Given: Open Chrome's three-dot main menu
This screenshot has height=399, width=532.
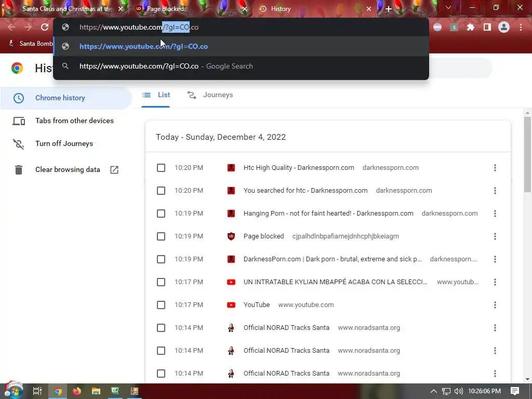Looking at the screenshot, I should 521,27.
